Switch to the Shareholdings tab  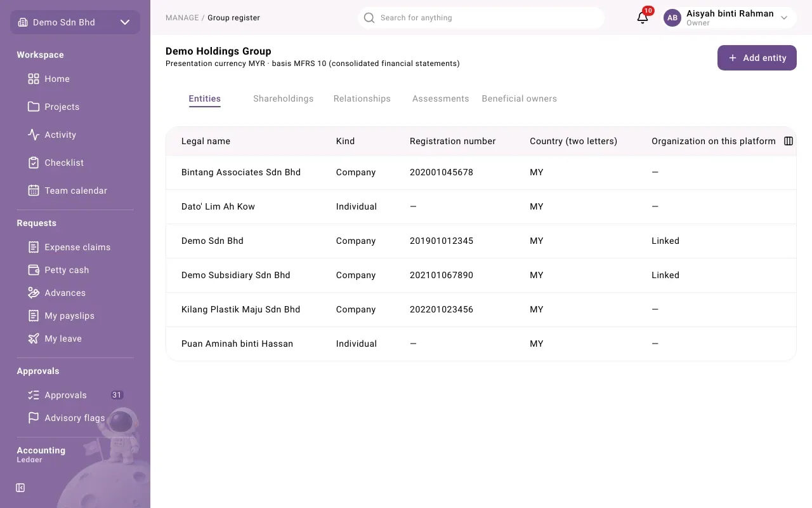click(283, 98)
